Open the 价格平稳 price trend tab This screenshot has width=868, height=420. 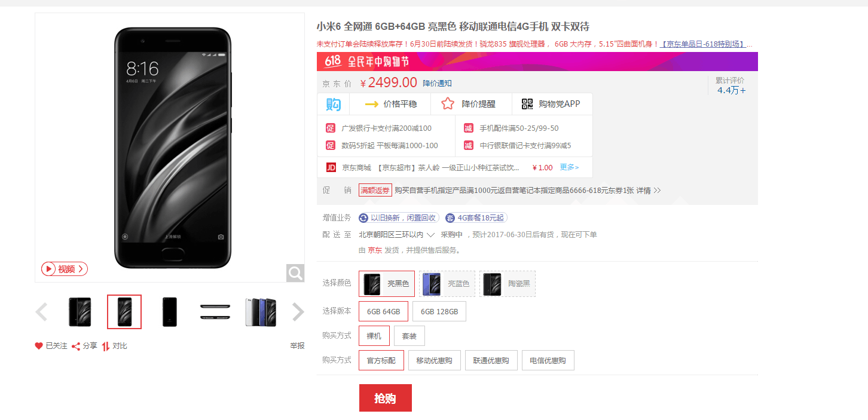tap(390, 104)
